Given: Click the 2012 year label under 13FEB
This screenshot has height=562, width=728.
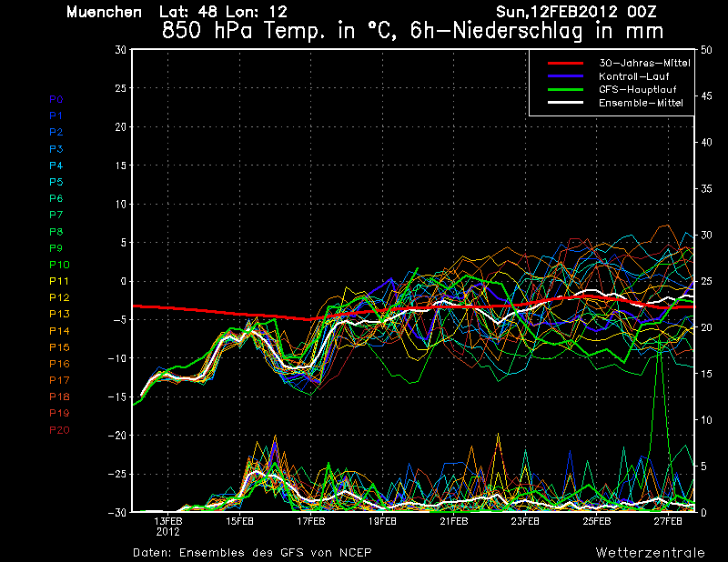Looking at the screenshot, I should point(168,532).
